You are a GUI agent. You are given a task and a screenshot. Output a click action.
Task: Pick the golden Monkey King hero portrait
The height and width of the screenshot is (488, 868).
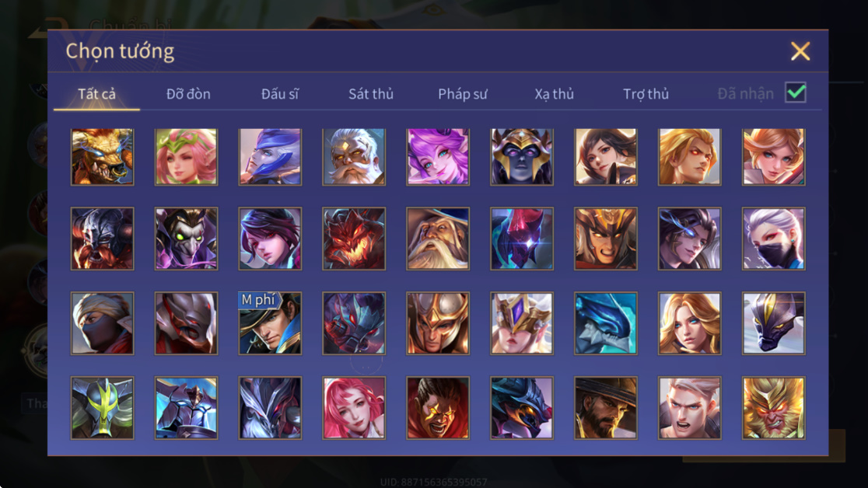[773, 408]
